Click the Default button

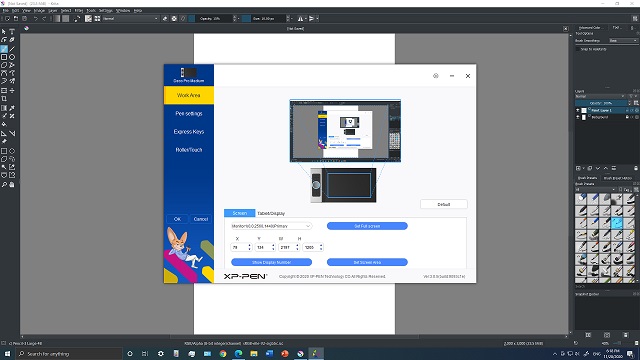coord(444,204)
